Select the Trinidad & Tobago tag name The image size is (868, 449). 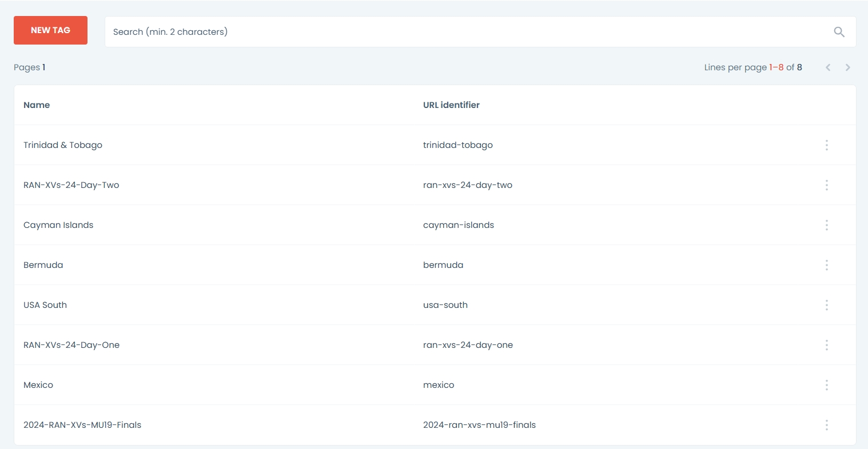[x=63, y=145]
